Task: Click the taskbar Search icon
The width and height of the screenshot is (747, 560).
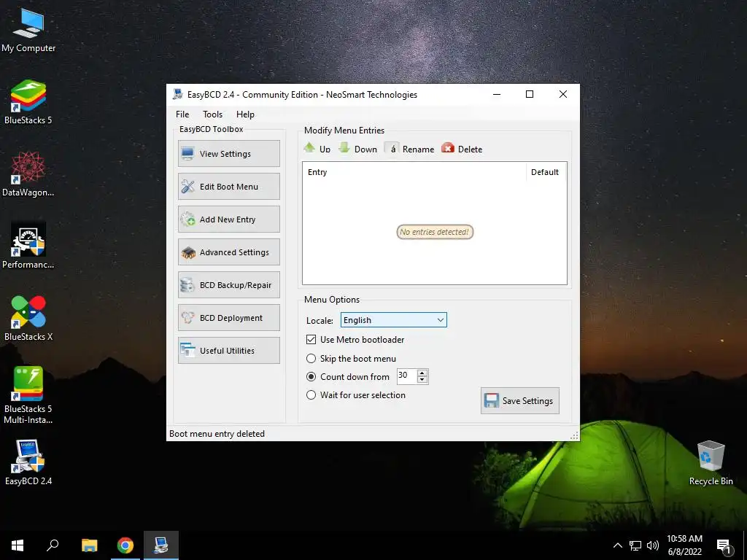Action: pyautogui.click(x=53, y=545)
